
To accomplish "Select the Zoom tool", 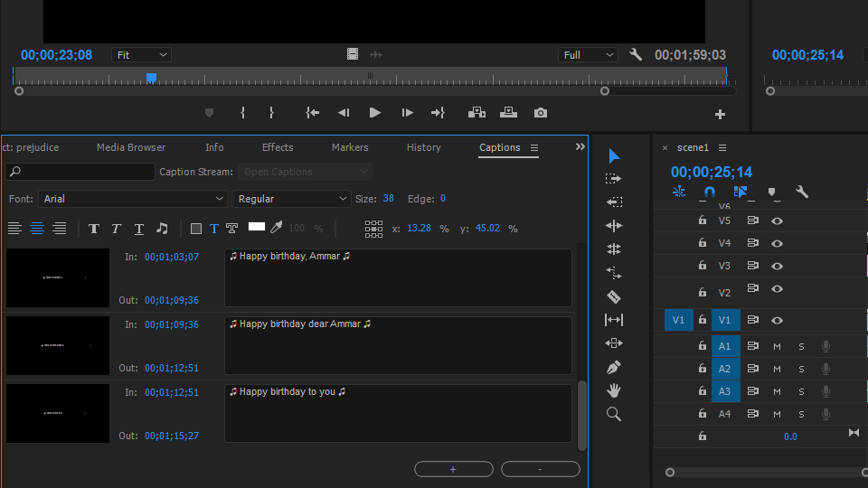I will [614, 414].
